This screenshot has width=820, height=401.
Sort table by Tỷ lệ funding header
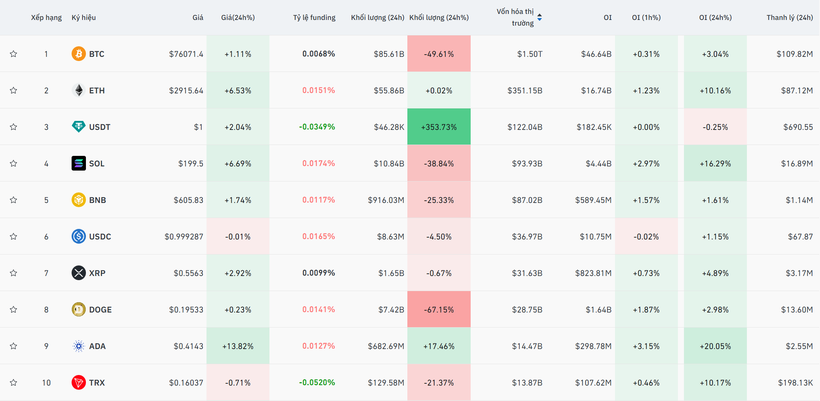[313, 17]
